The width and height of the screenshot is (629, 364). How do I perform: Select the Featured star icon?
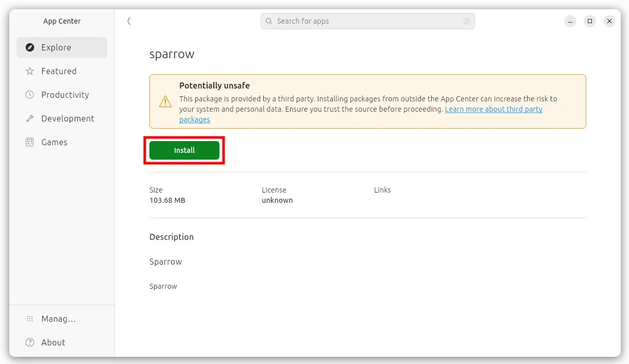[30, 71]
